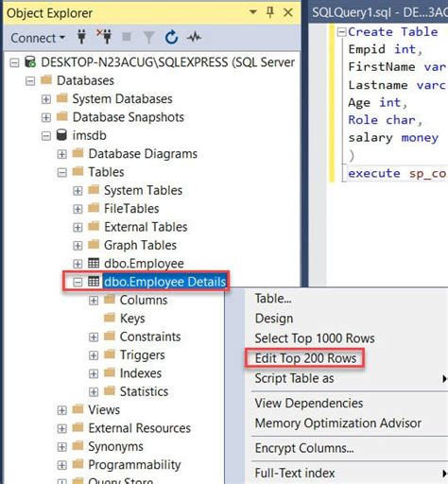The width and height of the screenshot is (448, 484).
Task: Click the Connect Object Explorer plug icon
Action: (82, 37)
